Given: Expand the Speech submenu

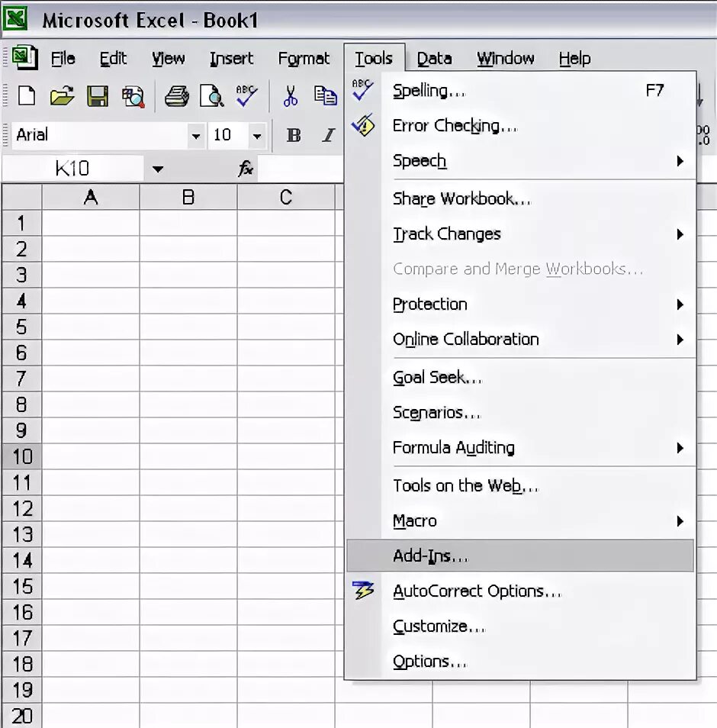Looking at the screenshot, I should (x=520, y=161).
